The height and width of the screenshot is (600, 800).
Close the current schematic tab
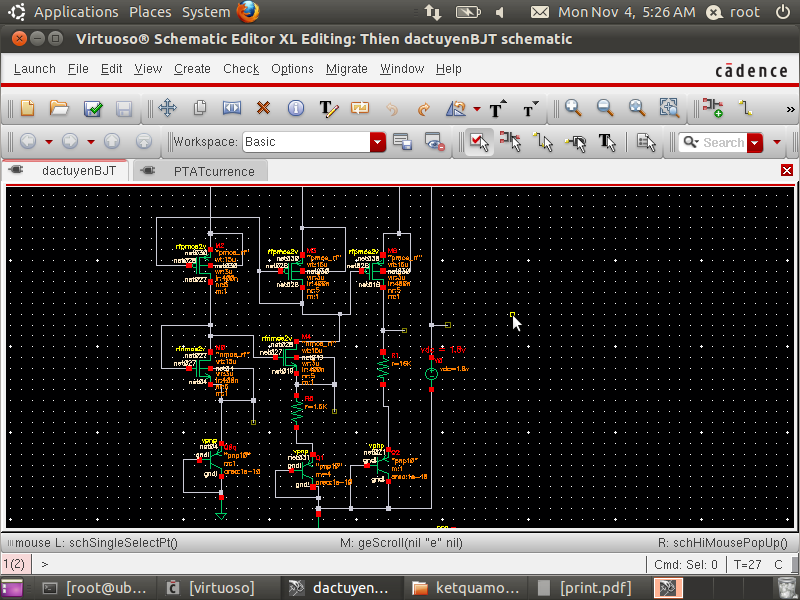[787, 170]
